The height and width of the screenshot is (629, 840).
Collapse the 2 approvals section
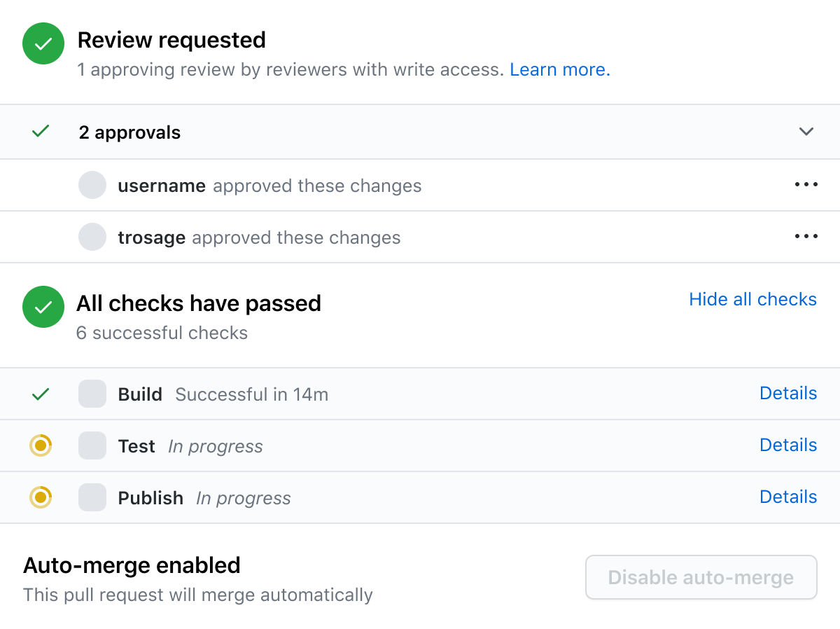click(x=806, y=132)
